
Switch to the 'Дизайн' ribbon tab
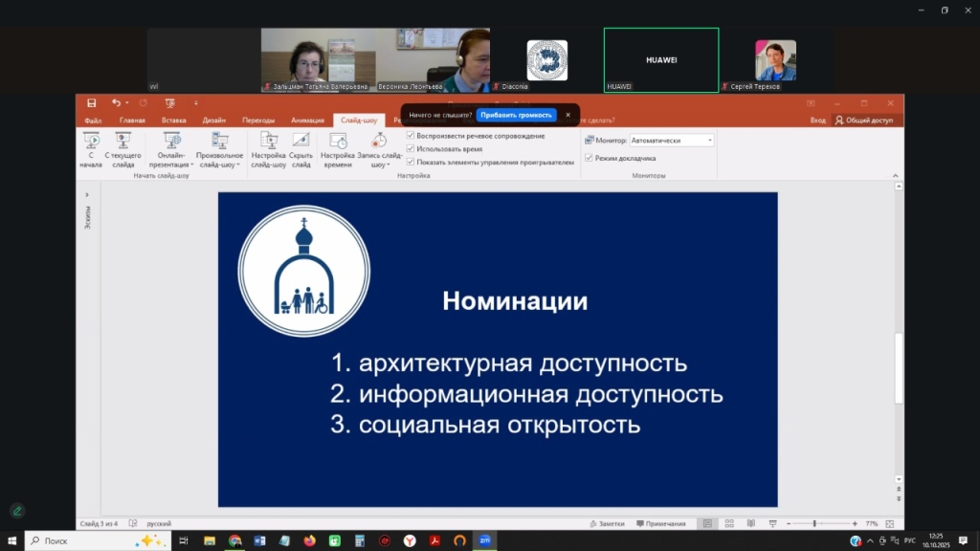pos(213,121)
